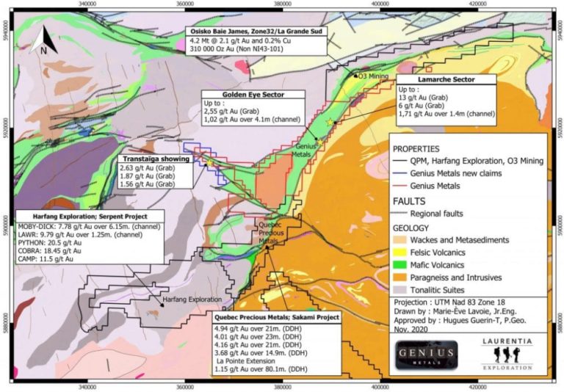The width and height of the screenshot is (564, 392).
Task: Click the 'O3 Mining' map label
Action: click(373, 76)
